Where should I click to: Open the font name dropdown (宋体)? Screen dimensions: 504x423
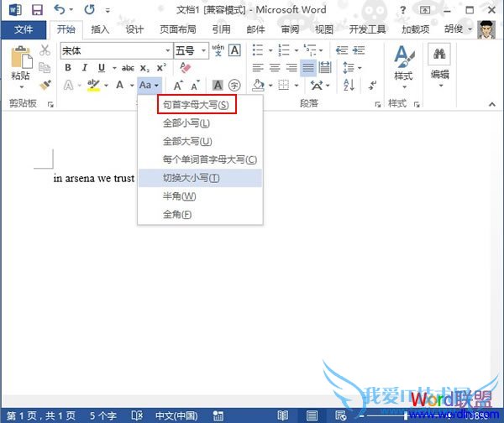(x=167, y=50)
